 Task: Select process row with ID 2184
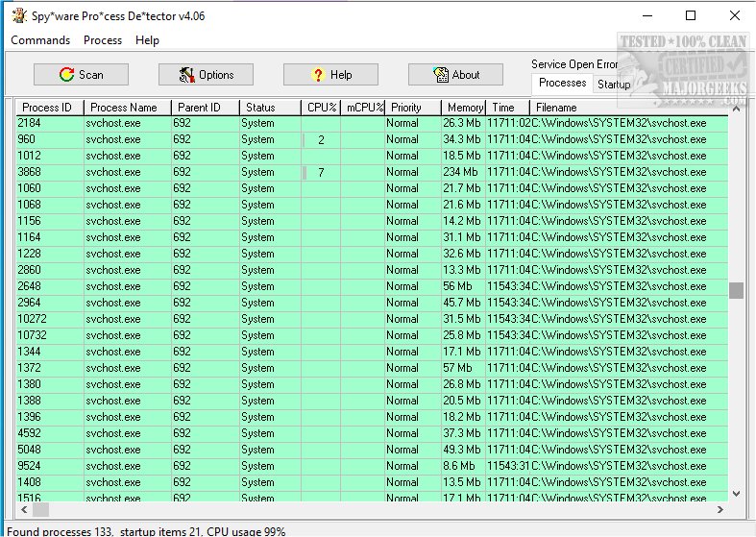[x=372, y=123]
